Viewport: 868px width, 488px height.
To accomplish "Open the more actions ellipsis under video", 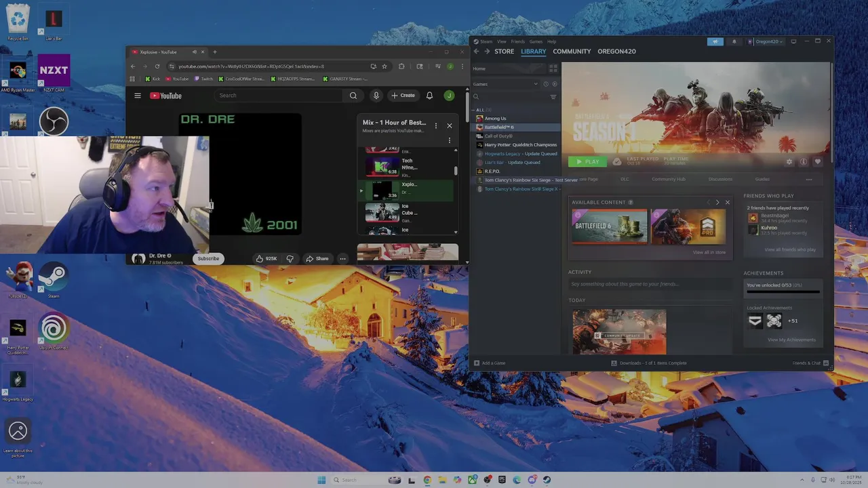I will coord(342,258).
